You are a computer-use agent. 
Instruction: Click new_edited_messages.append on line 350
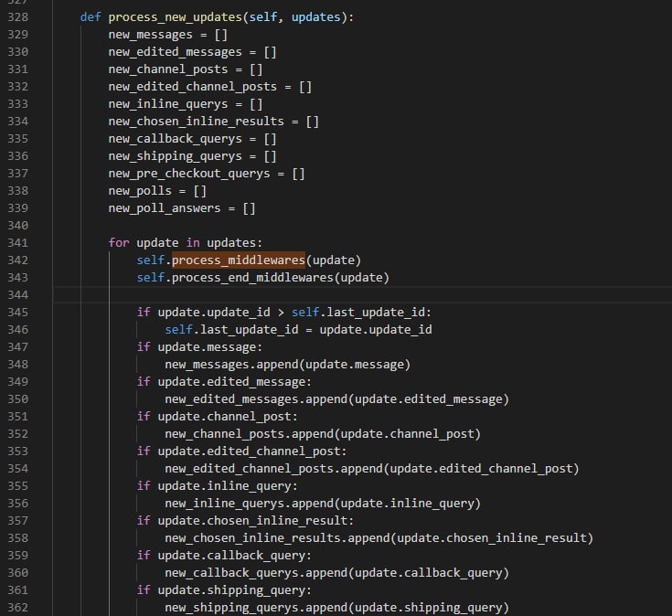pos(336,399)
